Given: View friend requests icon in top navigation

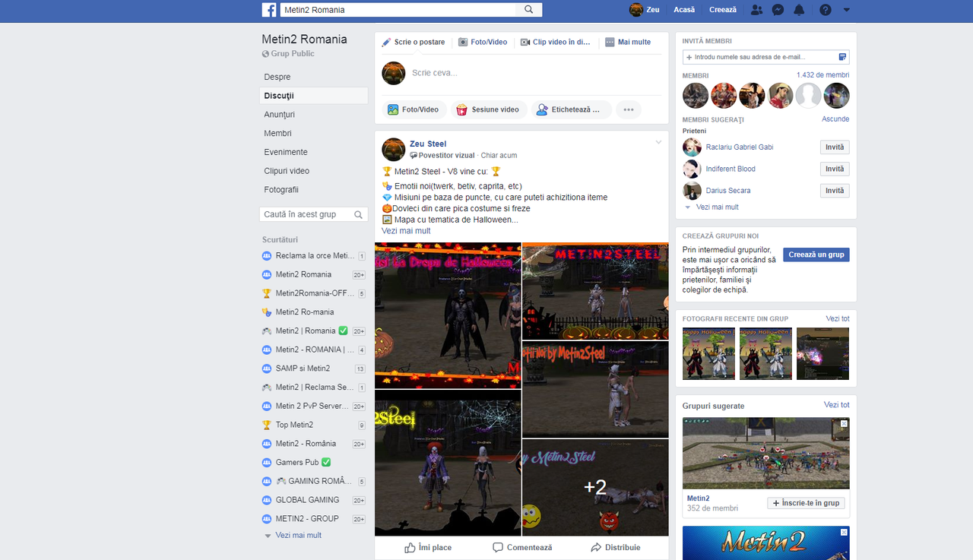Looking at the screenshot, I should tap(756, 10).
